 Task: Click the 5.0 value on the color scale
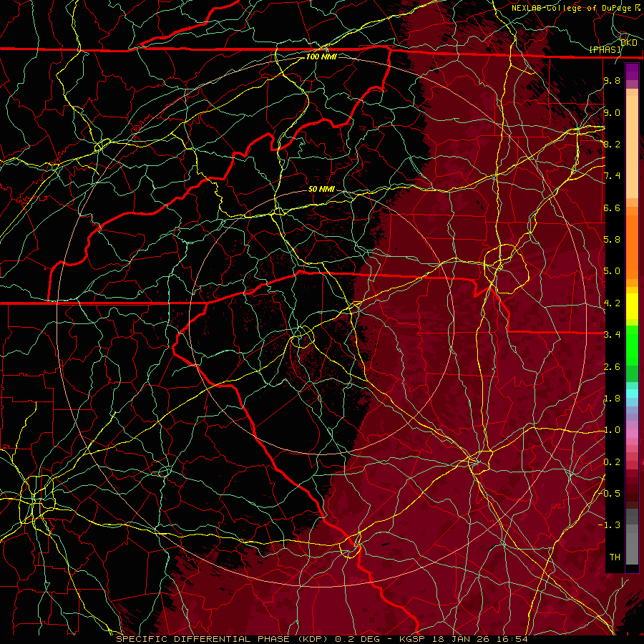point(612,271)
